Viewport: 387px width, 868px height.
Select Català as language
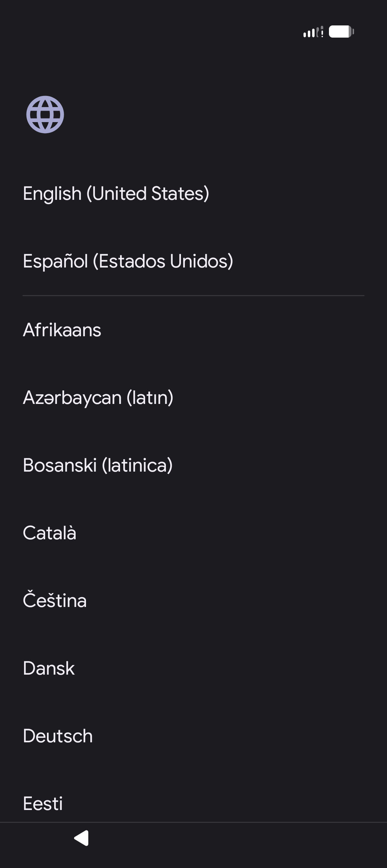coord(49,533)
